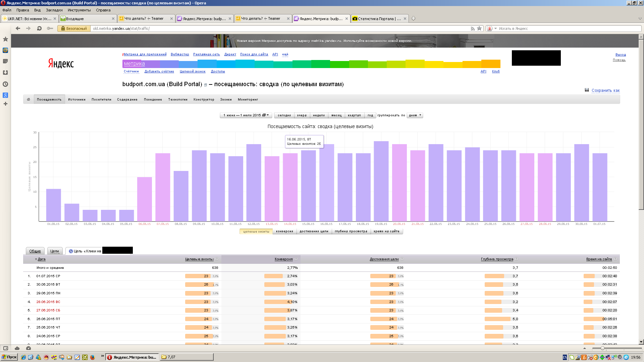The image size is (644, 362).
Task: Reload the page with the refresh icon
Action: pos(39,28)
